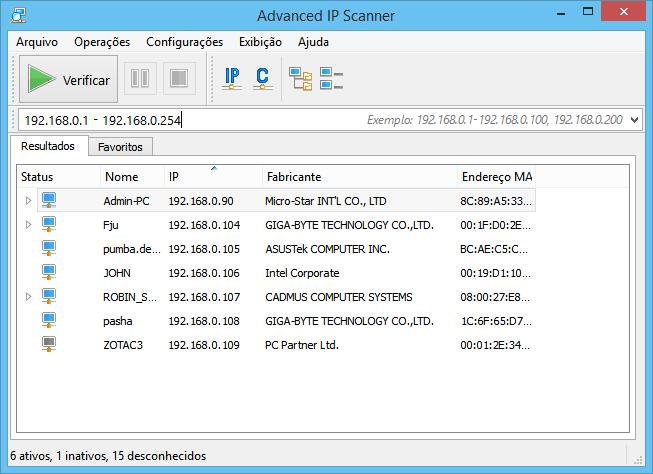Expand the ROBIN_S device row
653x474 pixels.
click(28, 297)
